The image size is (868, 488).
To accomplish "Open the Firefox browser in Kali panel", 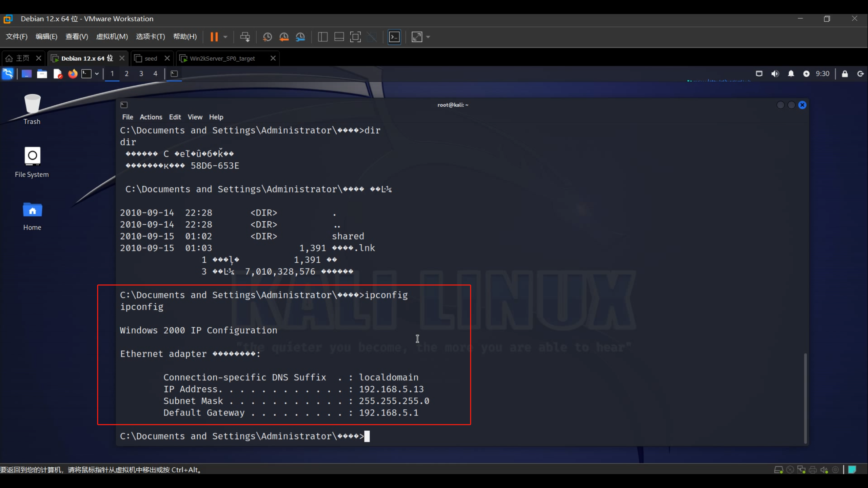I will (73, 74).
